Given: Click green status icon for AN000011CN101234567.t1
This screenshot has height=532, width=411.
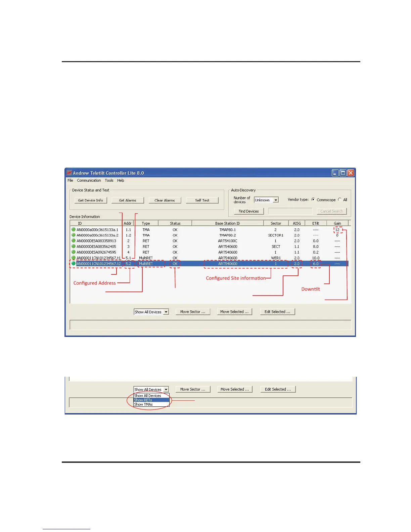Looking at the screenshot, I should [x=74, y=258].
